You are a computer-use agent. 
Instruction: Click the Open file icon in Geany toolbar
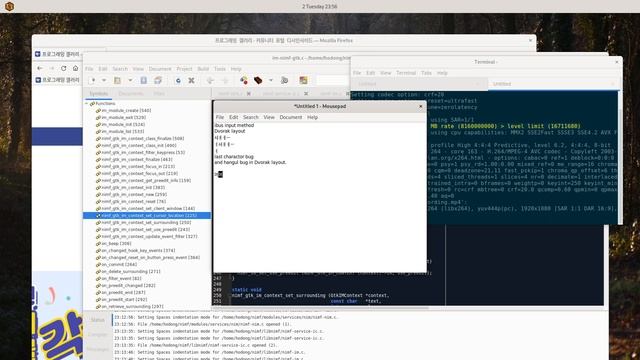pos(117,80)
